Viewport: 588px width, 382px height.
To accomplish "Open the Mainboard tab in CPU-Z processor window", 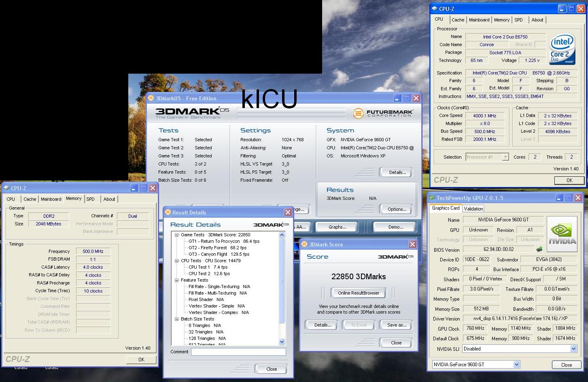I will (x=479, y=20).
